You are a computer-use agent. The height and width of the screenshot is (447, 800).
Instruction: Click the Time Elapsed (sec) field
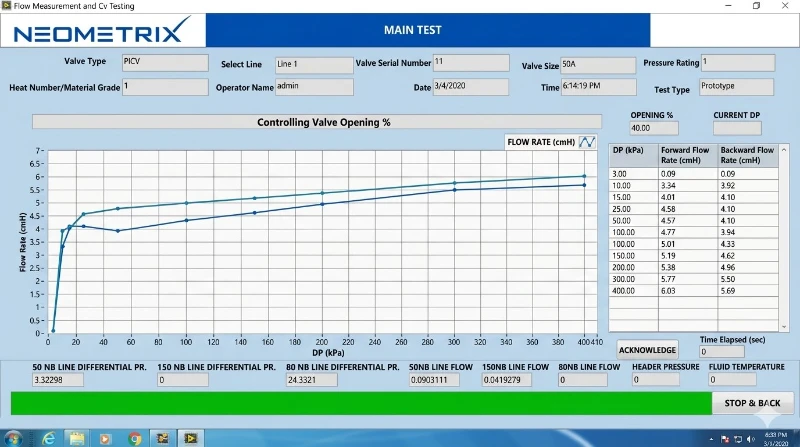pos(722,352)
